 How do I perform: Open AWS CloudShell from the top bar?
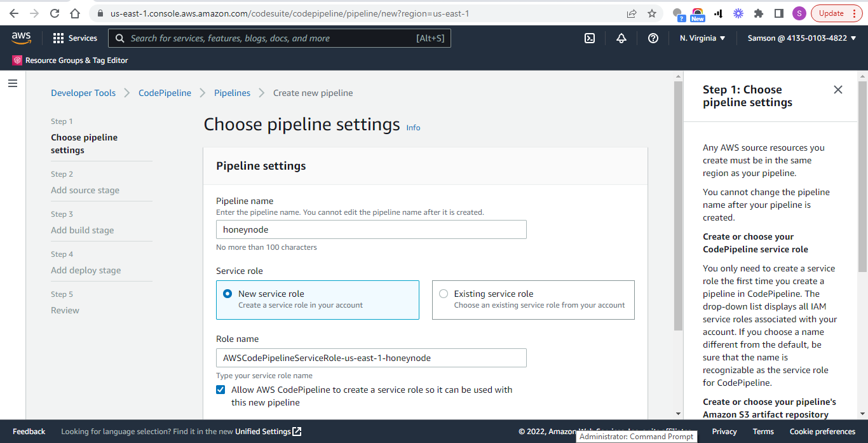[x=589, y=38]
